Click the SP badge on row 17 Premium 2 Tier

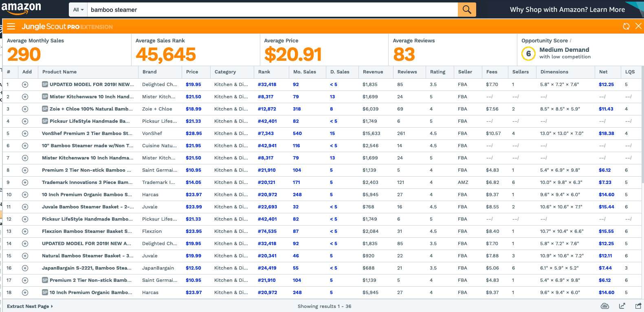pos(45,280)
